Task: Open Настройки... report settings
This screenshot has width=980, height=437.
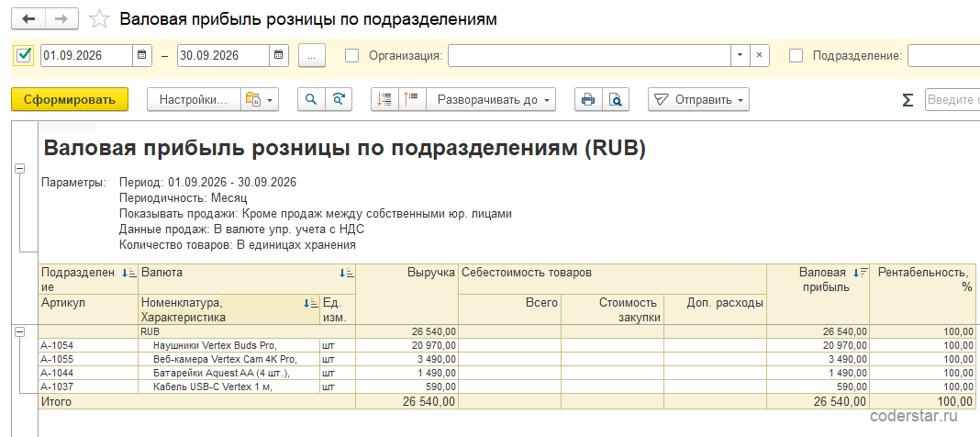Action: click(x=194, y=99)
